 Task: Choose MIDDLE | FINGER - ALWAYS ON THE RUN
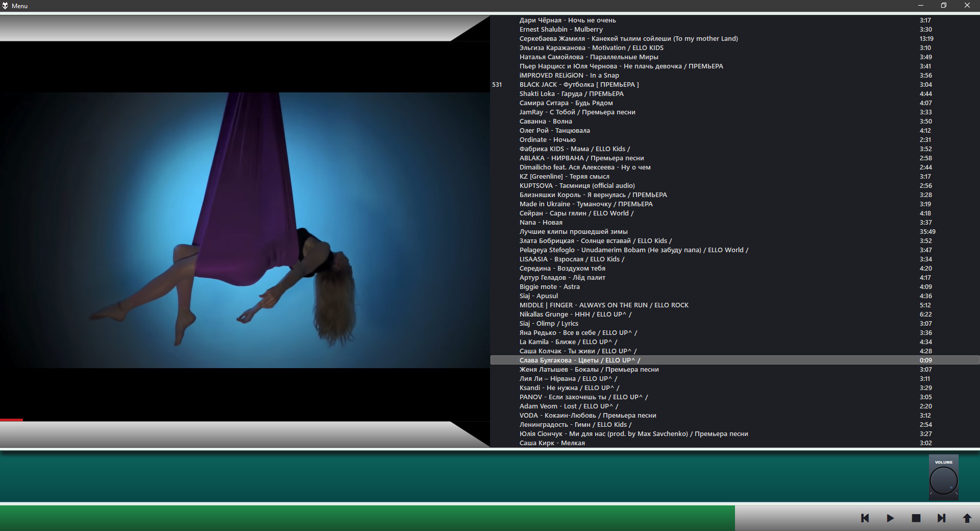click(604, 305)
